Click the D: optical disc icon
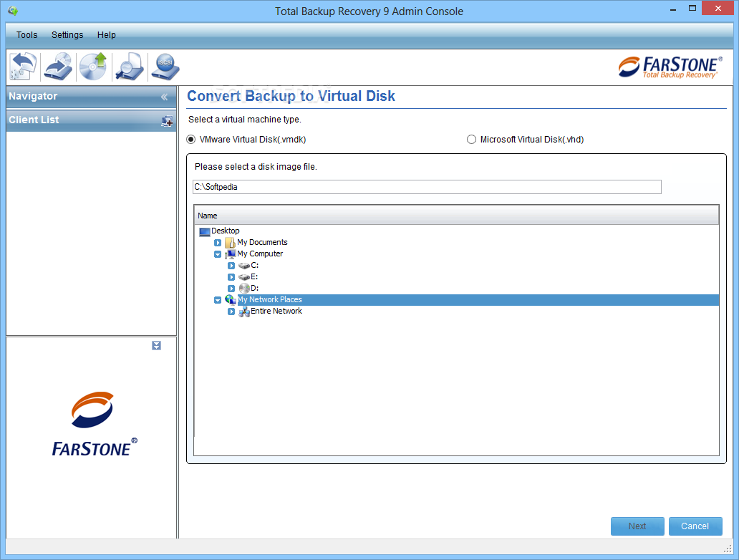Screen dimensions: 739x560 [244, 289]
